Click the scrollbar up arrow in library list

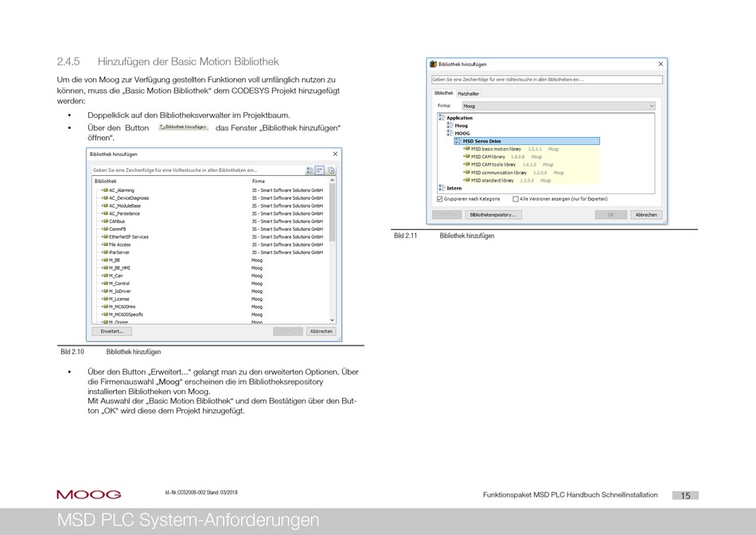[332, 181]
